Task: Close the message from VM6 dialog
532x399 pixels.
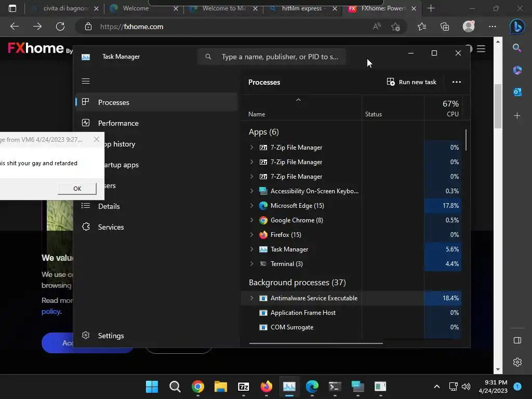Action: pos(96,139)
